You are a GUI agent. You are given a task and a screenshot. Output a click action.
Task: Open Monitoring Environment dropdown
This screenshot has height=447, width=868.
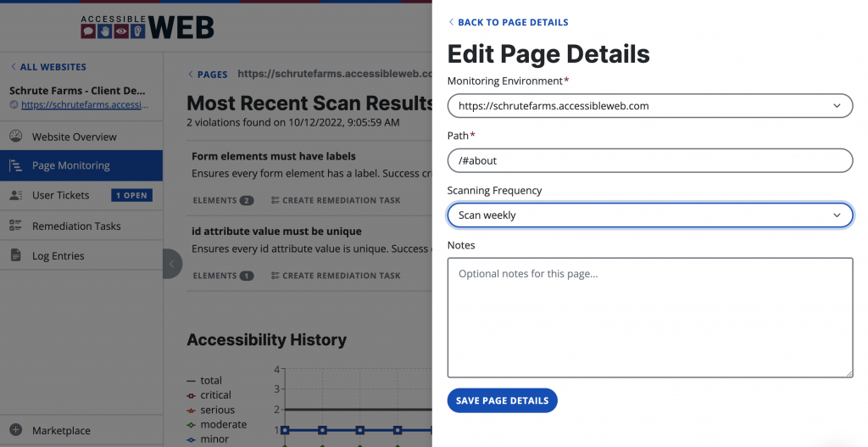pyautogui.click(x=650, y=106)
